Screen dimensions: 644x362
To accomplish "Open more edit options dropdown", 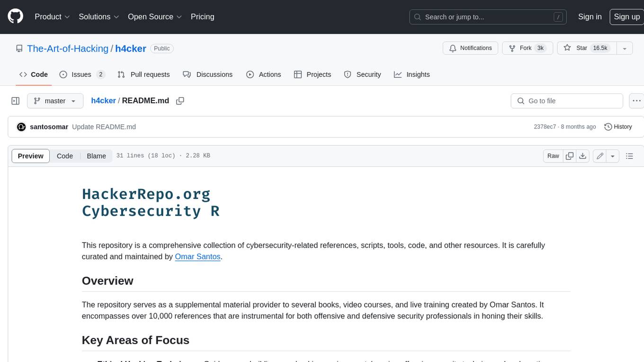I will [x=613, y=156].
